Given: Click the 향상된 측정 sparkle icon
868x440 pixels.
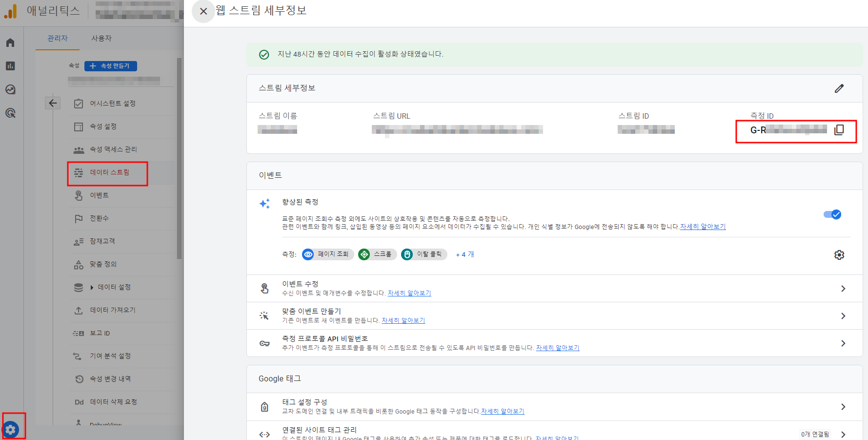Looking at the screenshot, I should (264, 204).
